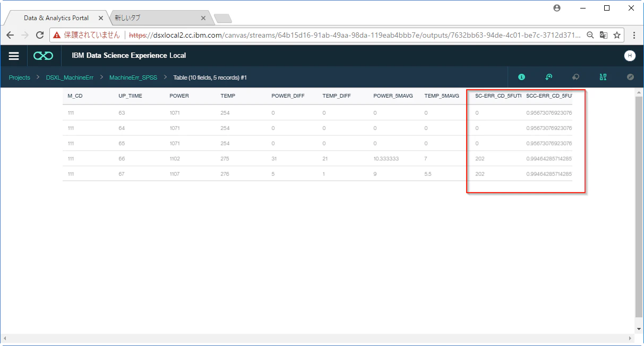Click the not-secure warning triangle
This screenshot has height=346, width=644.
57,35
